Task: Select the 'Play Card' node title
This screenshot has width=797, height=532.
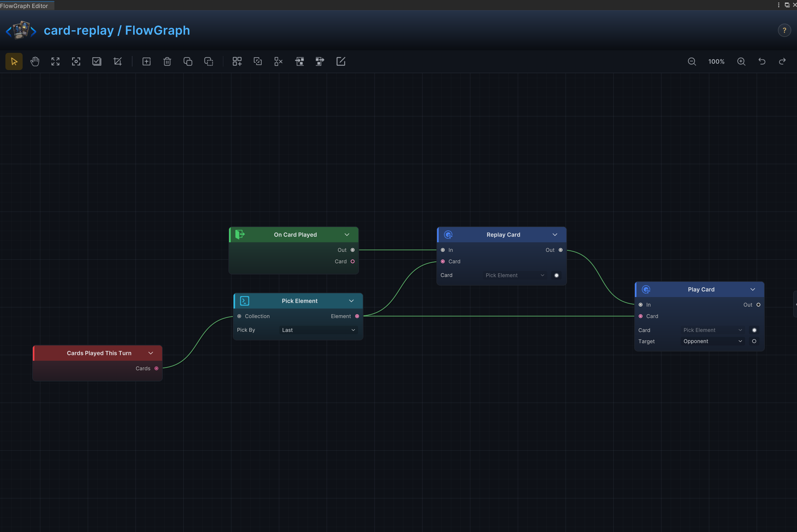Action: point(701,289)
